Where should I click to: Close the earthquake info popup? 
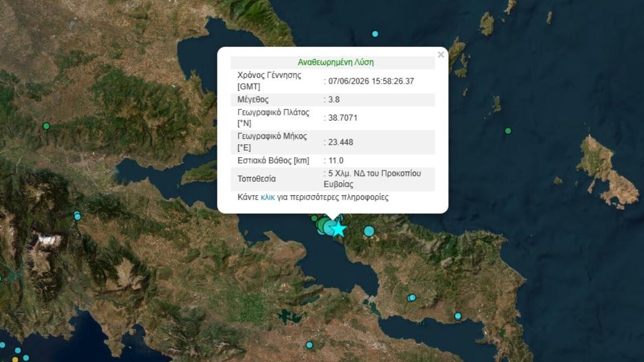tap(441, 55)
